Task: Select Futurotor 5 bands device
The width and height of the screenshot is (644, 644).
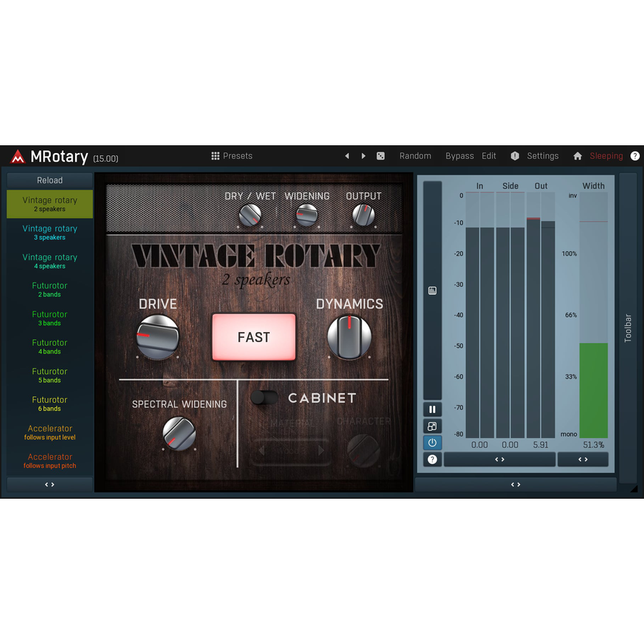Action: [49, 376]
